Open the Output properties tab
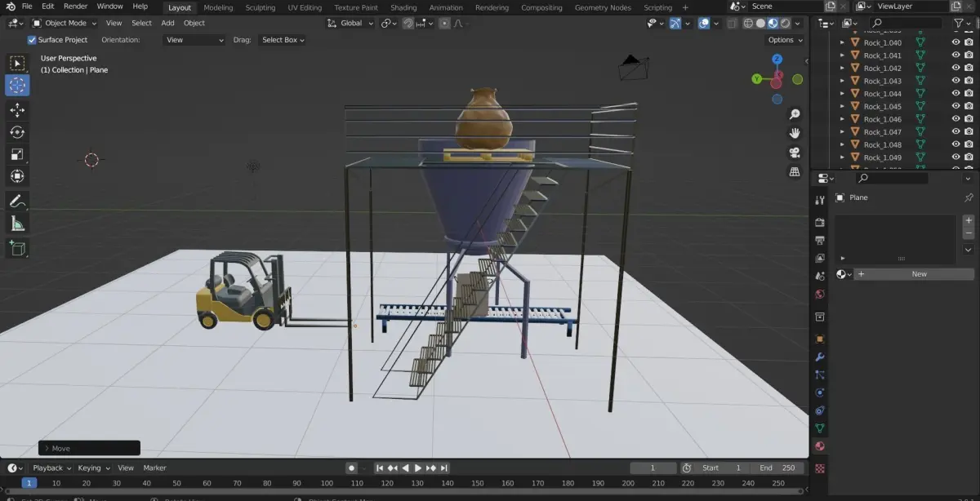Viewport: 980px width, 501px height. coord(820,240)
